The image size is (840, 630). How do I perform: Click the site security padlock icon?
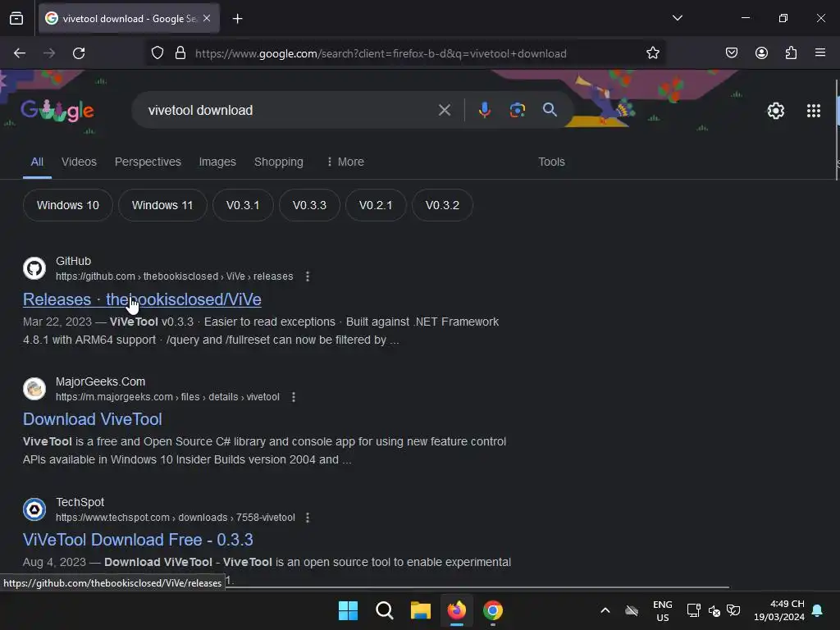click(x=180, y=53)
